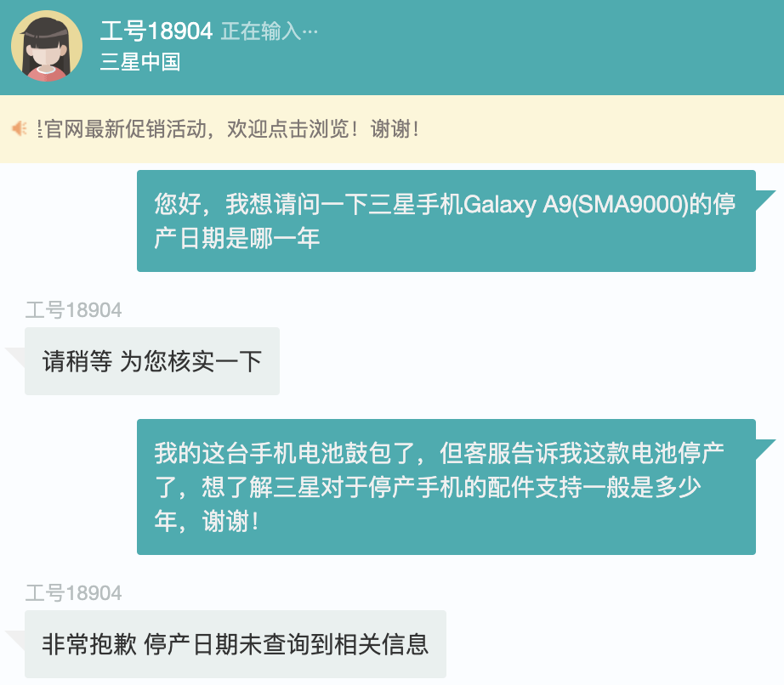Click the customer service agent avatar
The height and width of the screenshot is (685, 784).
click(x=47, y=46)
